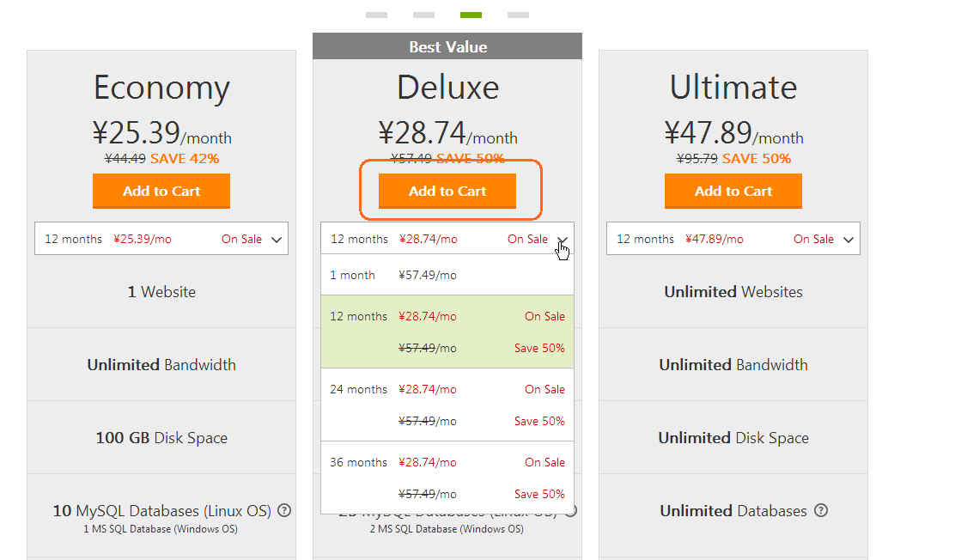
Task: Go to the second carousel slide indicator
Action: (x=424, y=15)
